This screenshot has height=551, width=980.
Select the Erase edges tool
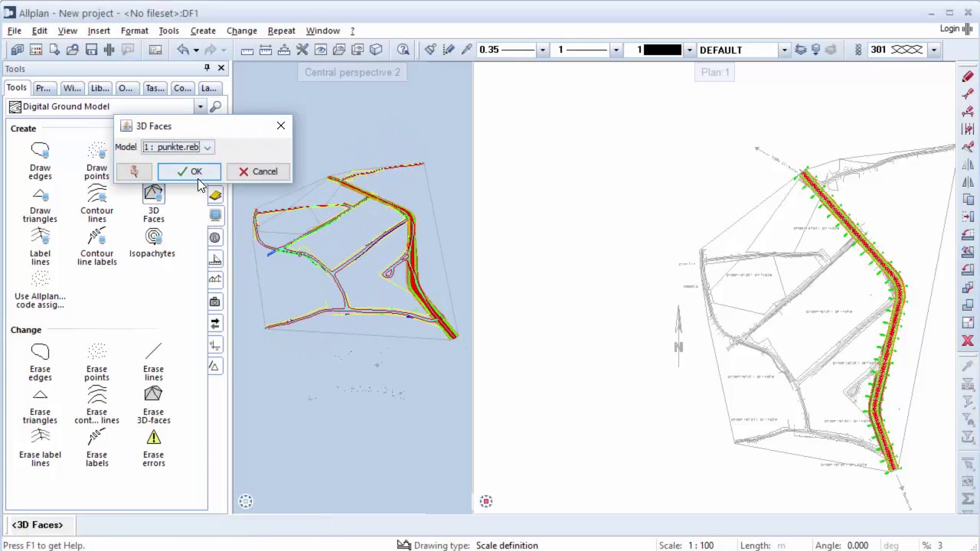point(40,362)
